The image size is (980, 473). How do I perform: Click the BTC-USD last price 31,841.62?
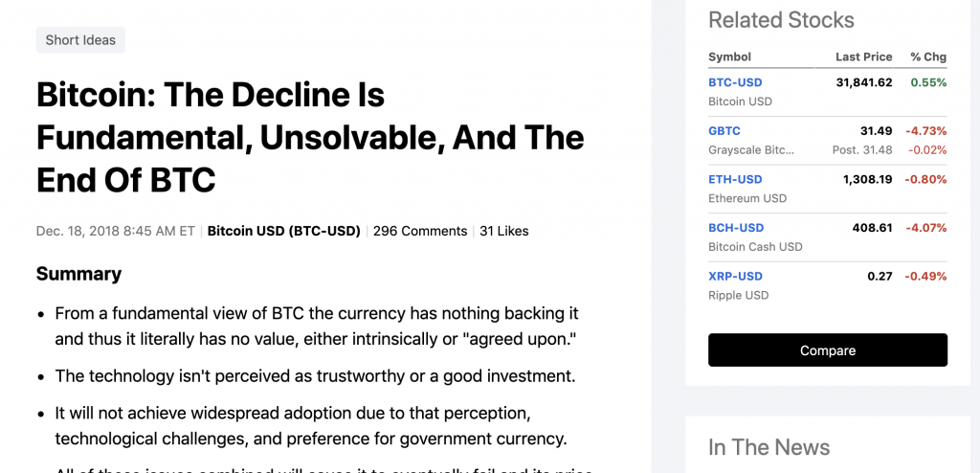[863, 82]
